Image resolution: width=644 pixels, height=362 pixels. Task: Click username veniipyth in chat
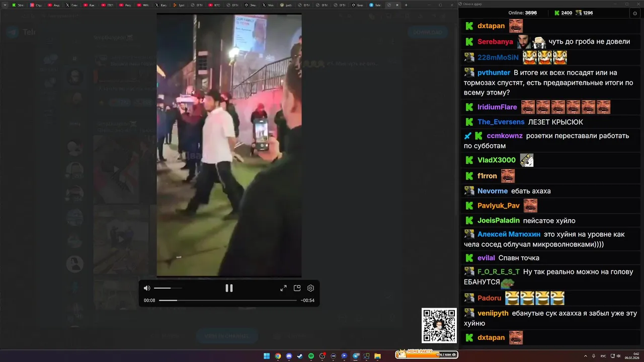[493, 313]
